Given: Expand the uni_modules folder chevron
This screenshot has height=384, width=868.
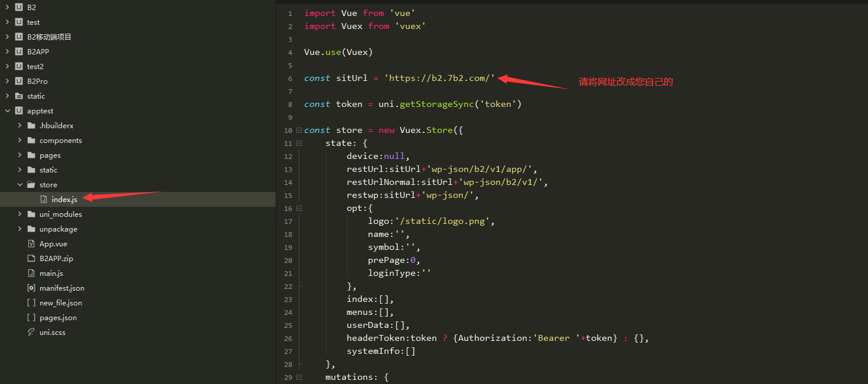Looking at the screenshot, I should (19, 214).
